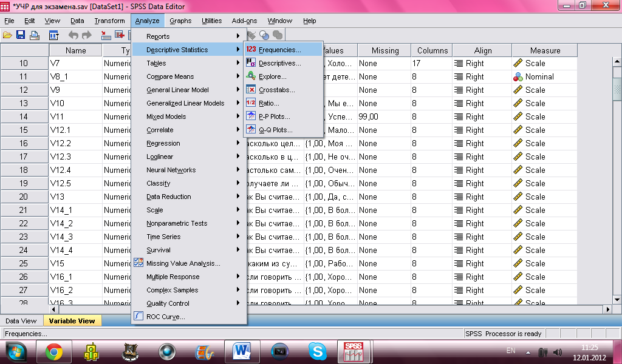Click the Explore icon in the submenu
The height and width of the screenshot is (364, 622).
tap(251, 76)
